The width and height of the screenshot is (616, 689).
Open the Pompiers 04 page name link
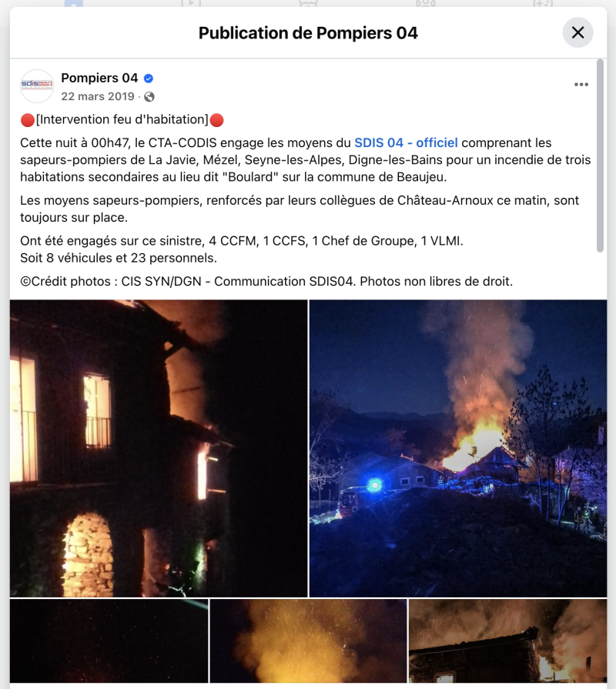[99, 78]
